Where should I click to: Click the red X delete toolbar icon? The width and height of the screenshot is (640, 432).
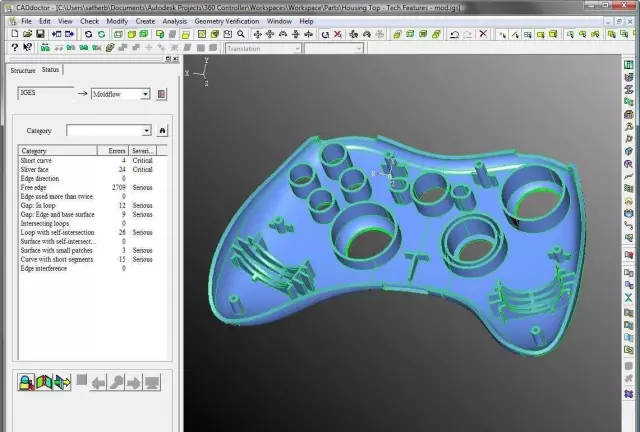[483, 34]
